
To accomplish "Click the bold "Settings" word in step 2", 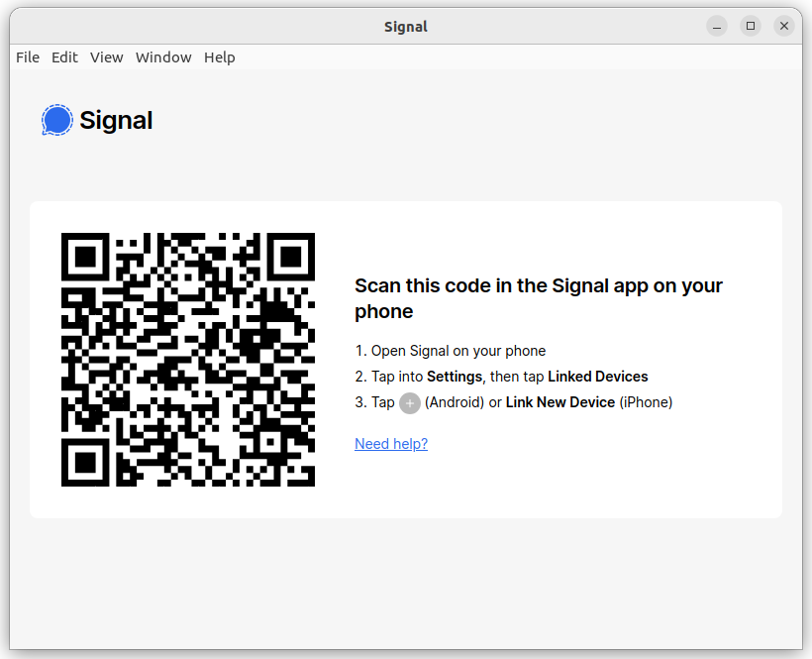I will [x=455, y=377].
